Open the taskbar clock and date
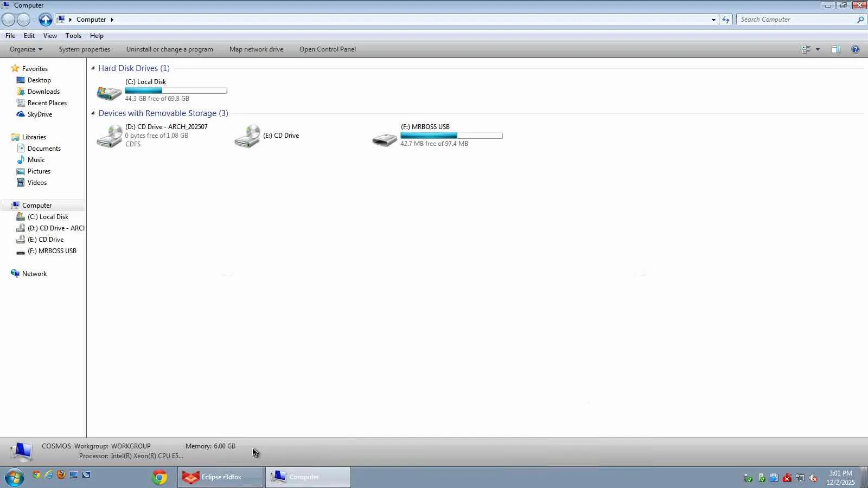The height and width of the screenshot is (488, 868). click(840, 478)
